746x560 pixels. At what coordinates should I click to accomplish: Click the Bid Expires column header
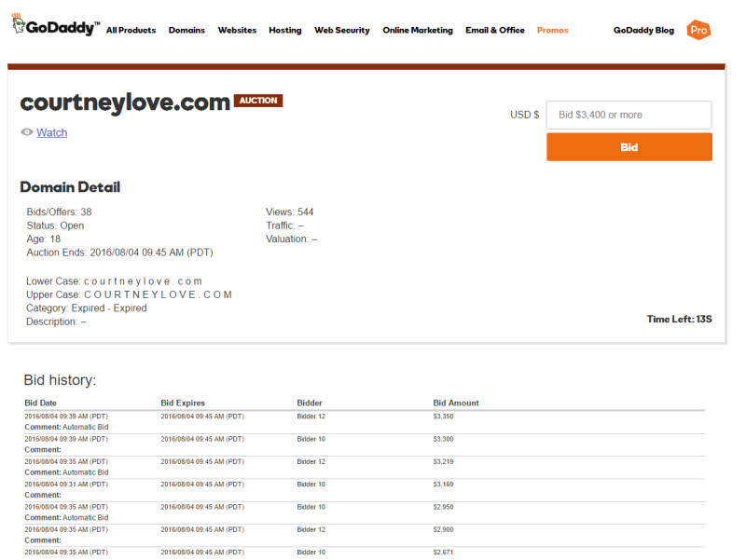point(183,403)
